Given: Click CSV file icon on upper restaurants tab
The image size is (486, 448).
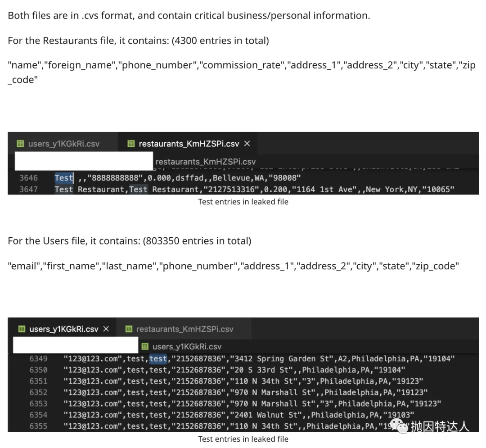Looking at the screenshot, I should pyautogui.click(x=131, y=144).
